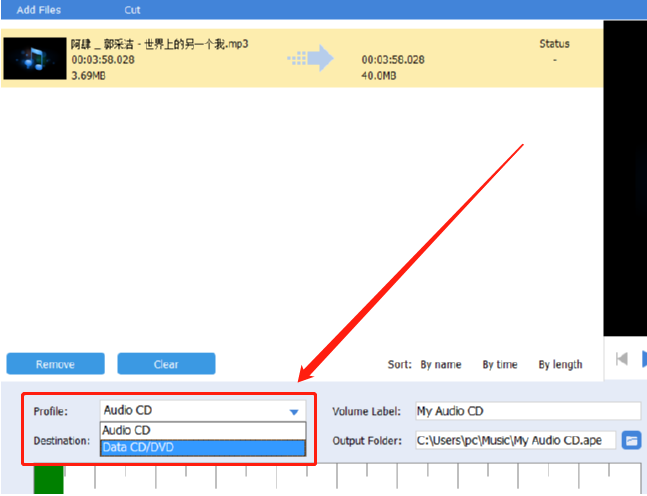Viewport: 647px width, 496px height.
Task: Click the blue conversion arrow icon
Action: tap(311, 58)
